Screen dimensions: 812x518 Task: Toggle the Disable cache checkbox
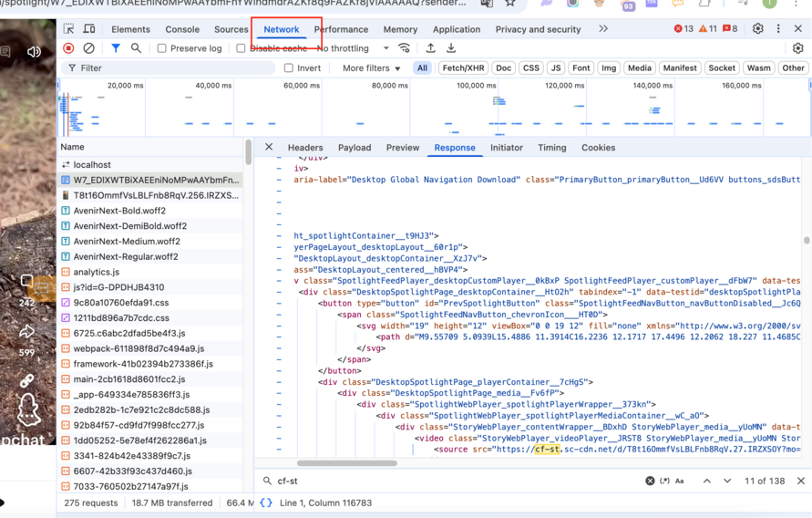[242, 48]
